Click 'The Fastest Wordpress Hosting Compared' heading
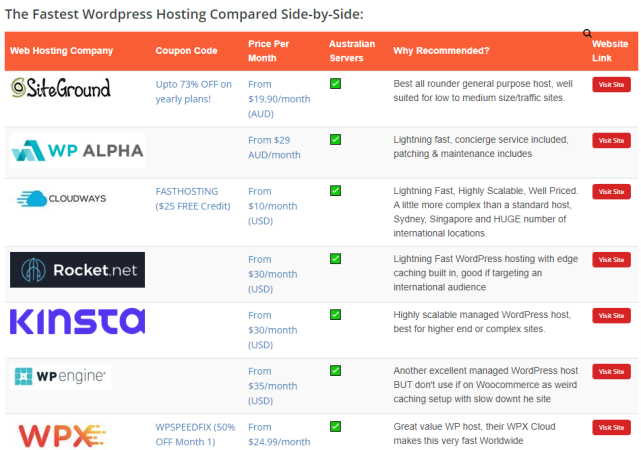The width and height of the screenshot is (641, 450). tap(184, 14)
